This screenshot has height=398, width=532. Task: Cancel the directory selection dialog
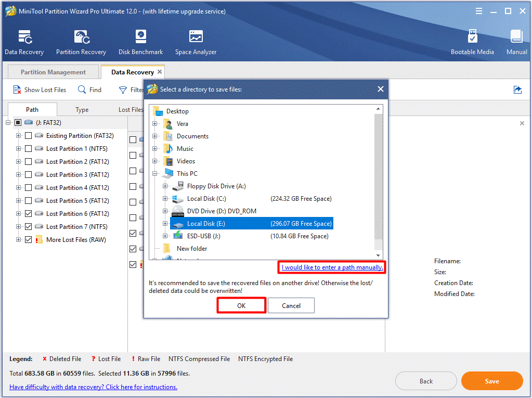(x=291, y=306)
